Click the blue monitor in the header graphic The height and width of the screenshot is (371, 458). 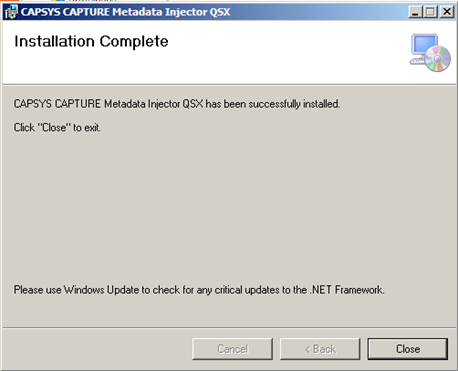(424, 44)
